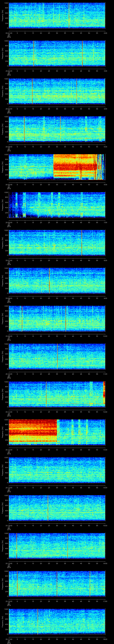
Task: Click the 20:03:00 start time label
Action: pyautogui.click(x=9, y=109)
